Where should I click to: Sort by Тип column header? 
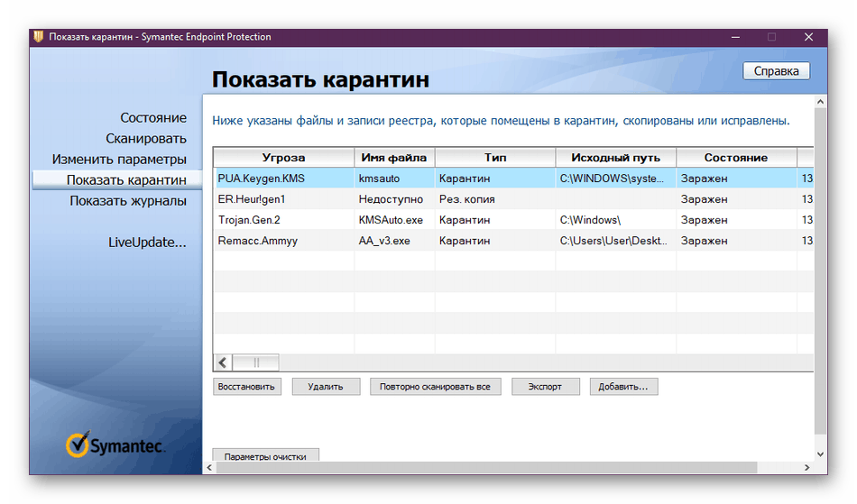click(x=495, y=157)
